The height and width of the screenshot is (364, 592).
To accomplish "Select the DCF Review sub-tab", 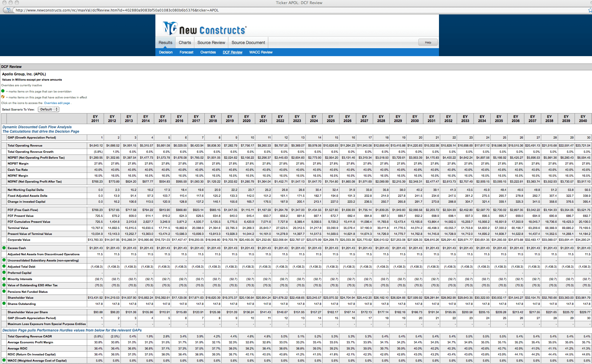I will pos(232,52).
